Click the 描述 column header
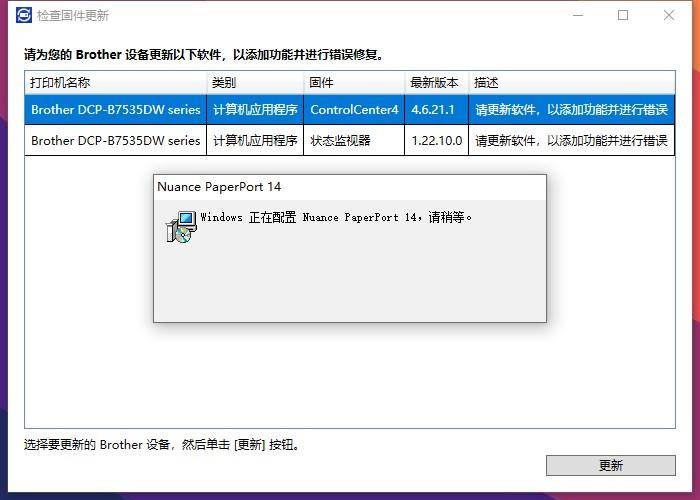This screenshot has height=500, width=700. tap(571, 83)
